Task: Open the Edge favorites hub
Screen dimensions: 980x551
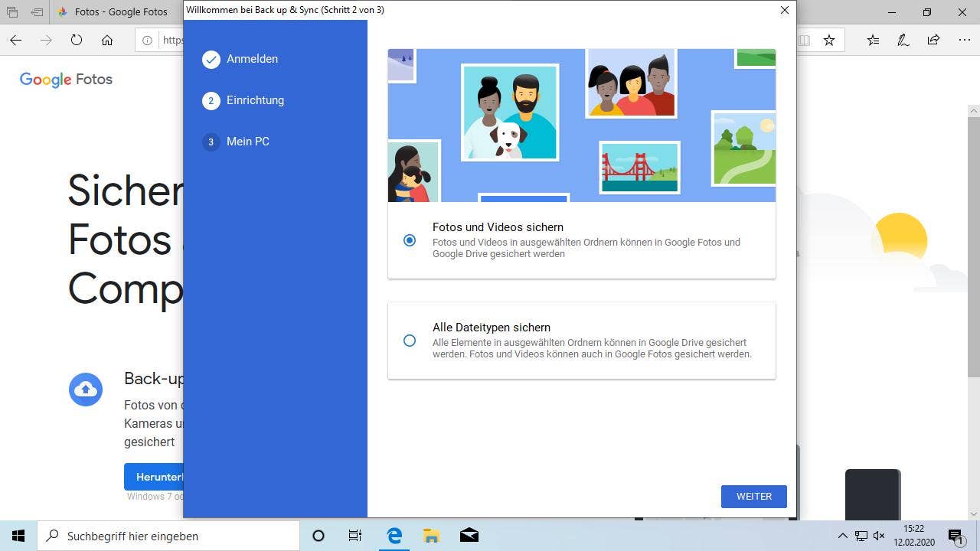Action: [x=874, y=41]
